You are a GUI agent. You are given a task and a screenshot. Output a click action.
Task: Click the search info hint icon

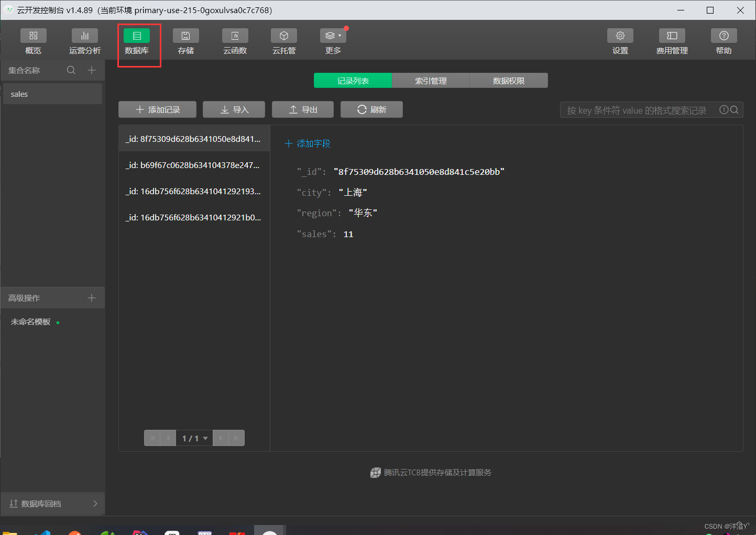(724, 109)
